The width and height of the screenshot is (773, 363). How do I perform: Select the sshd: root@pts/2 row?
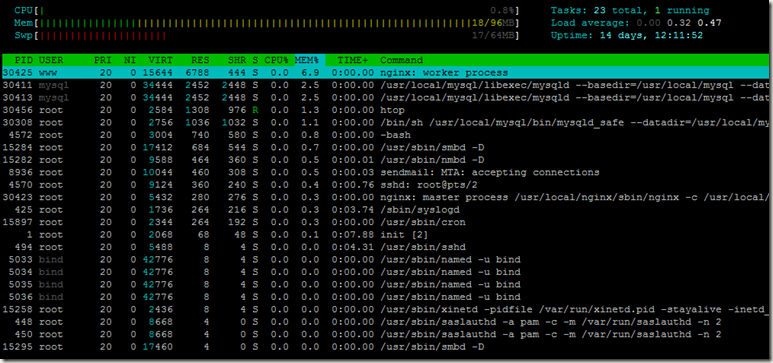tap(386, 185)
